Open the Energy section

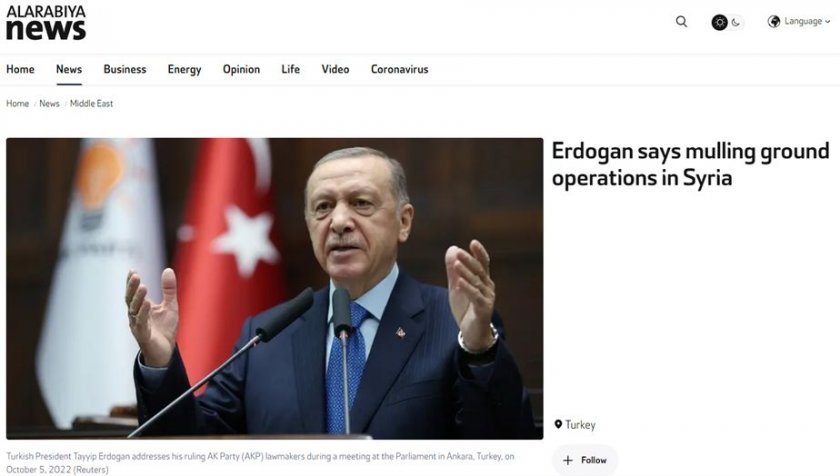[x=184, y=70]
